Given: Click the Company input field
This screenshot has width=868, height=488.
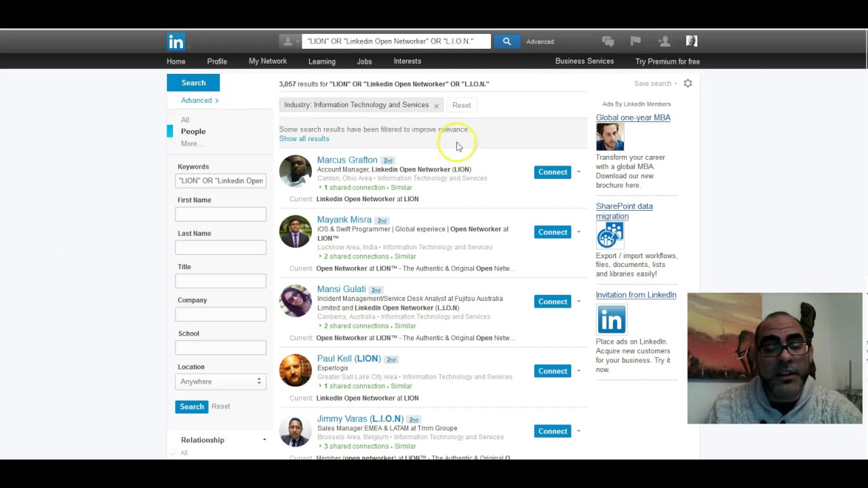Looking at the screenshot, I should click(x=220, y=314).
